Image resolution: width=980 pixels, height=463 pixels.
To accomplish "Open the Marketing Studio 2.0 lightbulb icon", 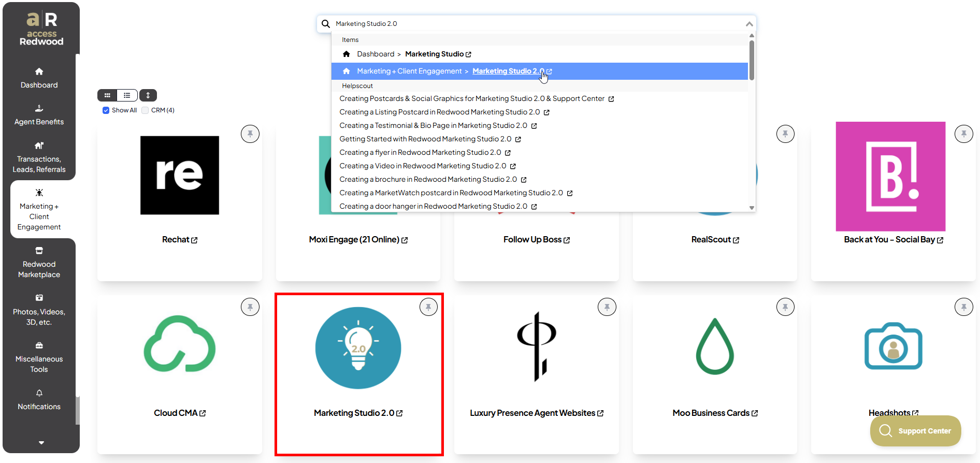I will (358, 348).
